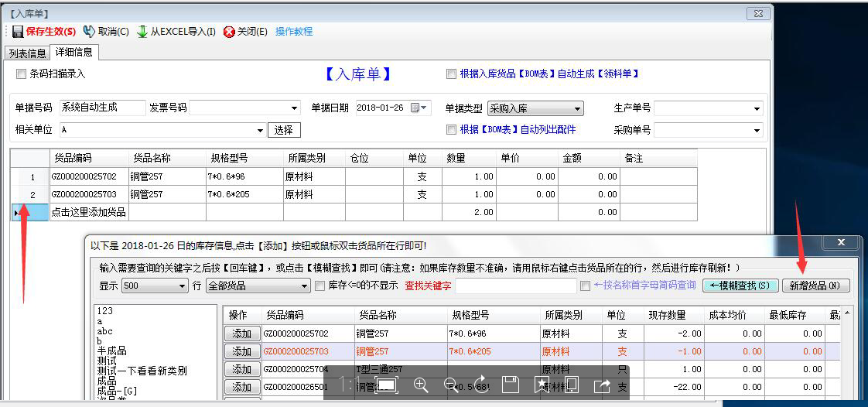The height and width of the screenshot is (407, 868).
Task: Click the share arrow icon in overlay
Action: pos(602,385)
